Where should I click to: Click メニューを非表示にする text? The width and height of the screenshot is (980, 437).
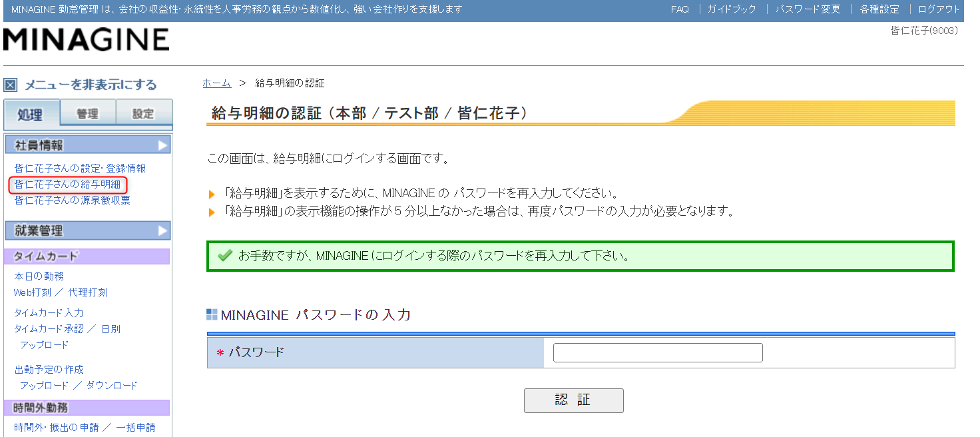[91, 85]
